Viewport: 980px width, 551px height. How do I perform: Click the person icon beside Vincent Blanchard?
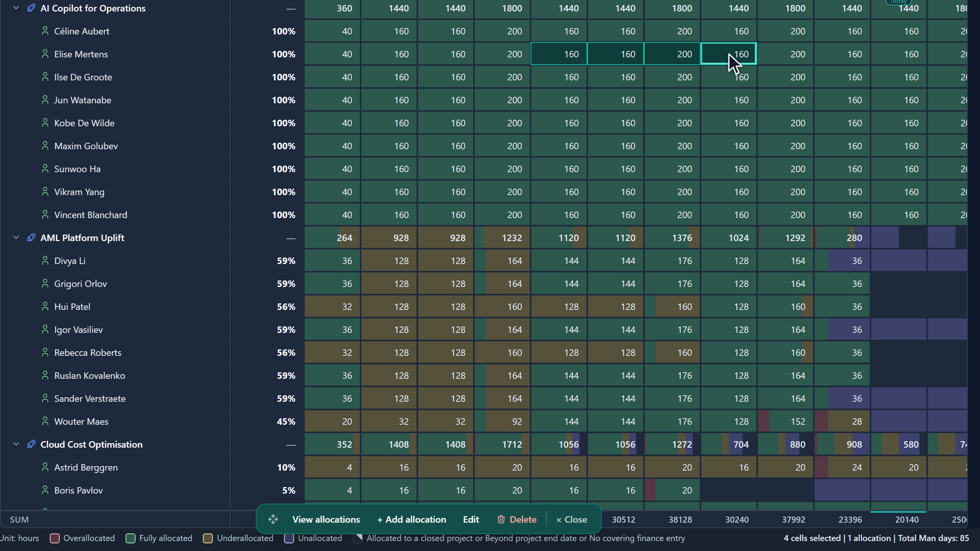click(x=45, y=214)
